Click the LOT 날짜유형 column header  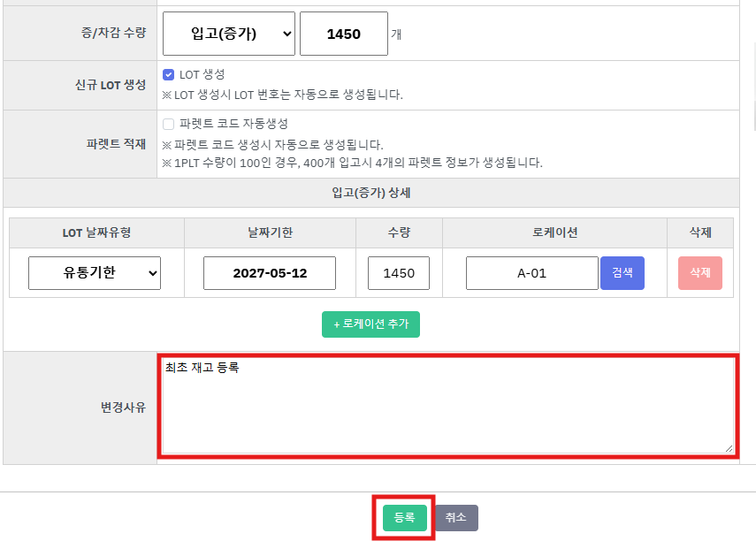point(95,232)
